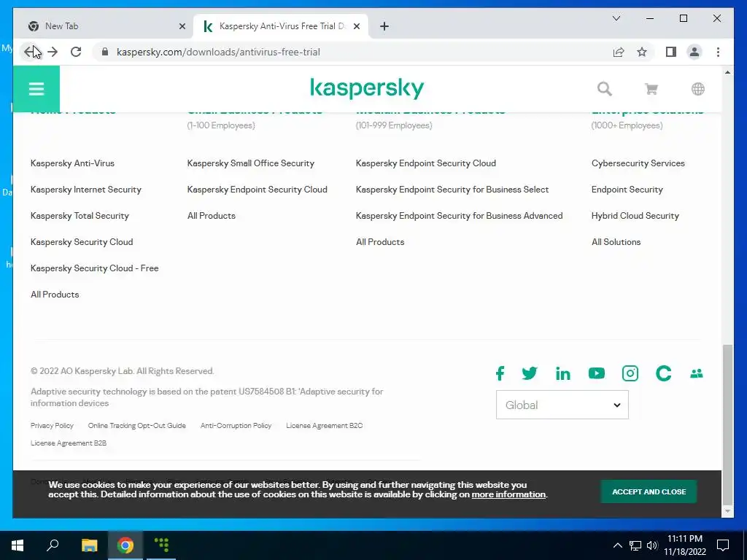
Task: Click the community people icon
Action: point(696,373)
